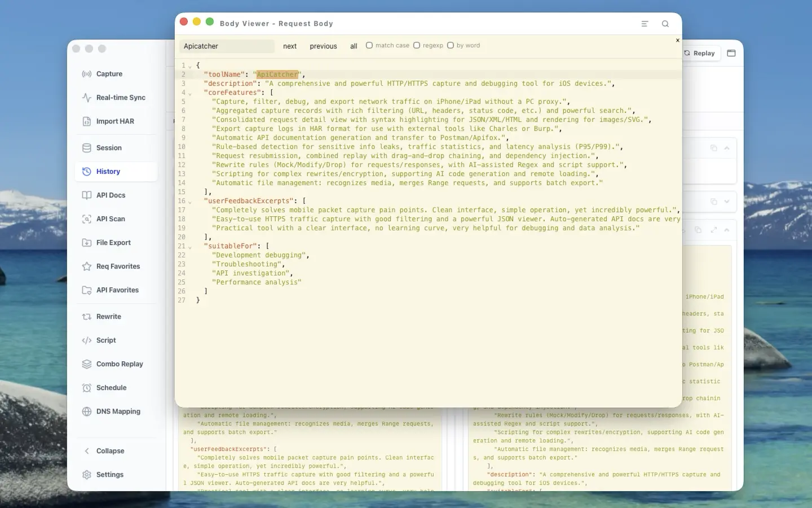Collapse the first background panel with up chevron

coord(727,148)
